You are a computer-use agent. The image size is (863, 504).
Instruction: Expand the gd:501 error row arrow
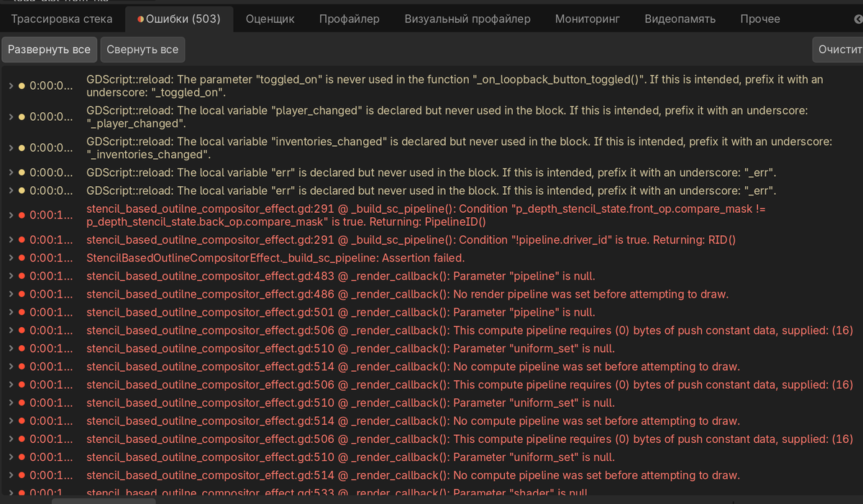click(10, 312)
